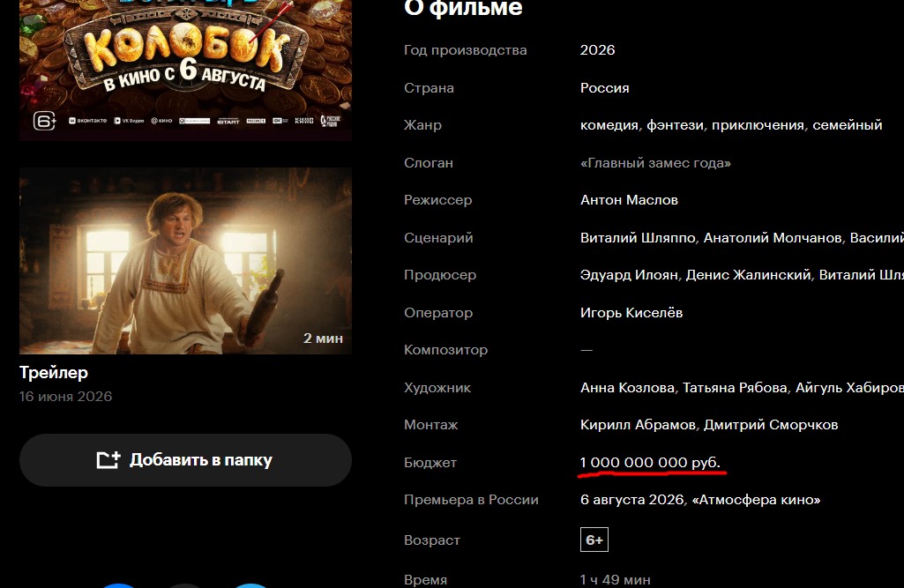This screenshot has height=588, width=904.
Task: Open the premiere date 6 августа 2026 link
Action: [x=631, y=500]
